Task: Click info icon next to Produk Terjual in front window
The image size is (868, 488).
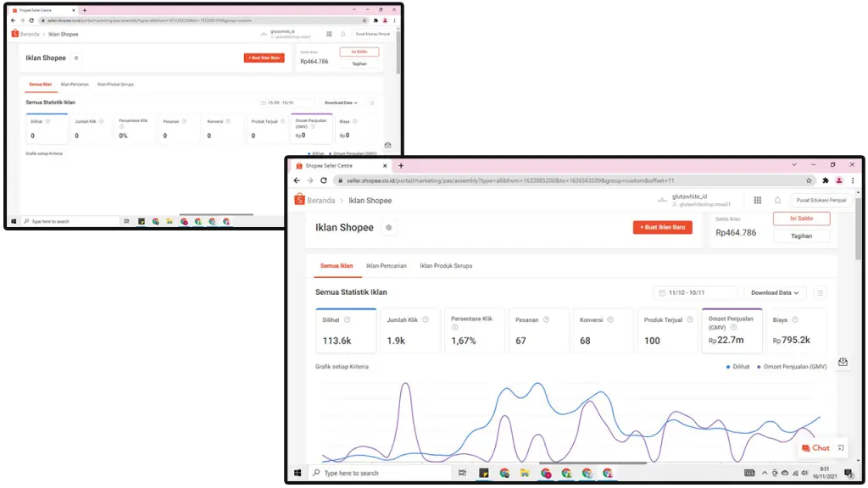Action: point(690,319)
